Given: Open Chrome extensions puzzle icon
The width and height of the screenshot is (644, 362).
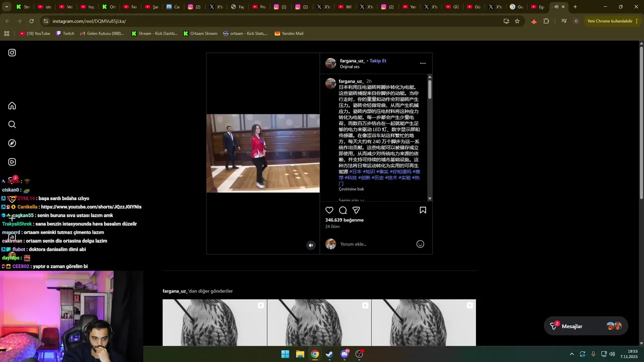Looking at the screenshot, I should (546, 21).
